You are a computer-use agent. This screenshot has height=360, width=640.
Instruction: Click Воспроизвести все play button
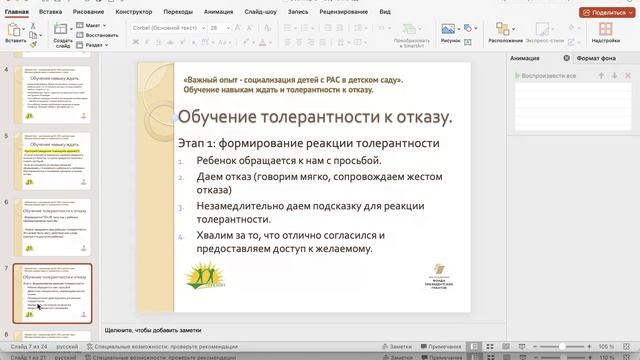pyautogui.click(x=545, y=76)
